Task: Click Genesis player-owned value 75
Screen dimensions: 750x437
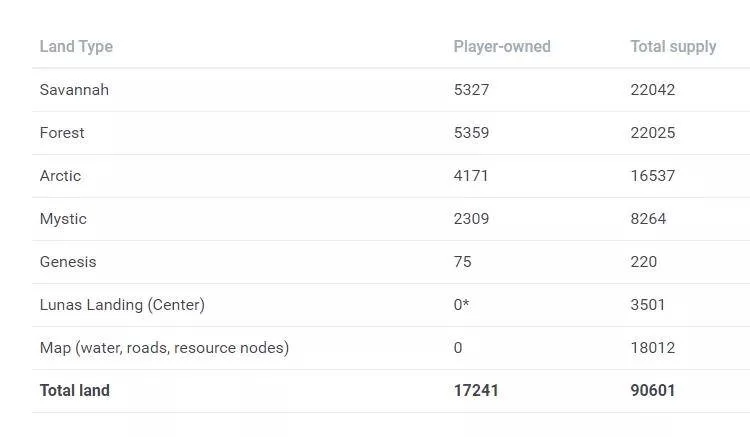Action: pos(462,262)
